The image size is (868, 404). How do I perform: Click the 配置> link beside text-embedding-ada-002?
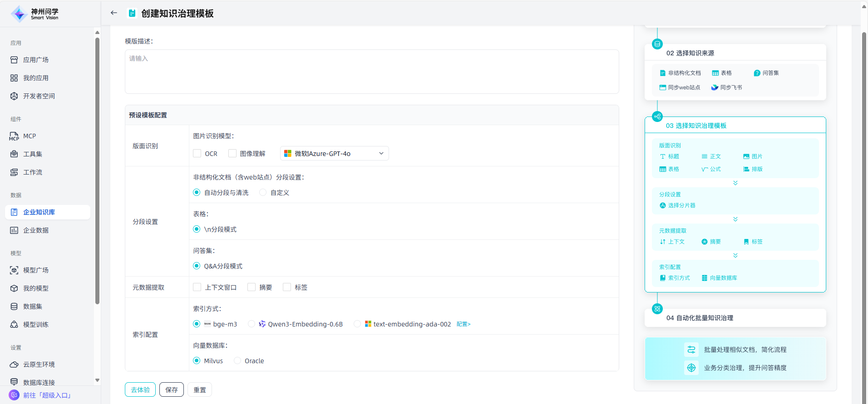click(x=463, y=324)
